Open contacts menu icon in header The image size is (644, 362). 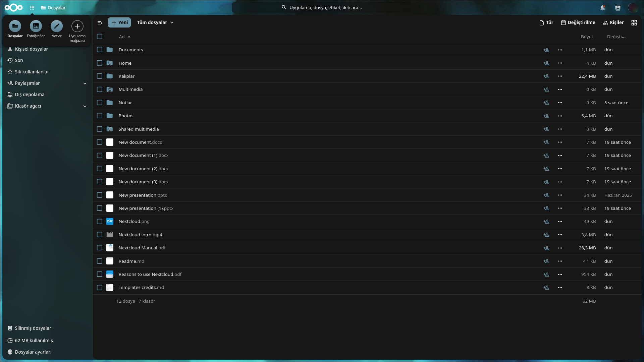pyautogui.click(x=618, y=7)
